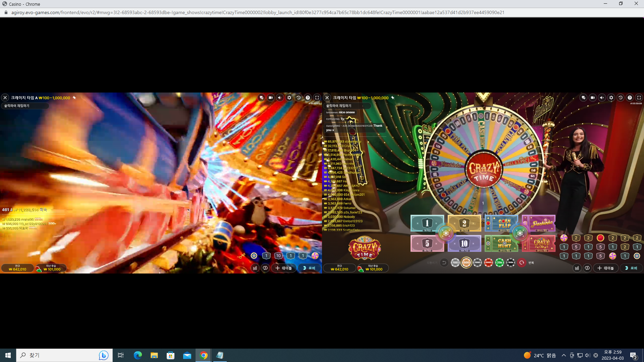Screen dimensions: 644x362
Task: Select the green 25k chip
Action: click(499, 263)
